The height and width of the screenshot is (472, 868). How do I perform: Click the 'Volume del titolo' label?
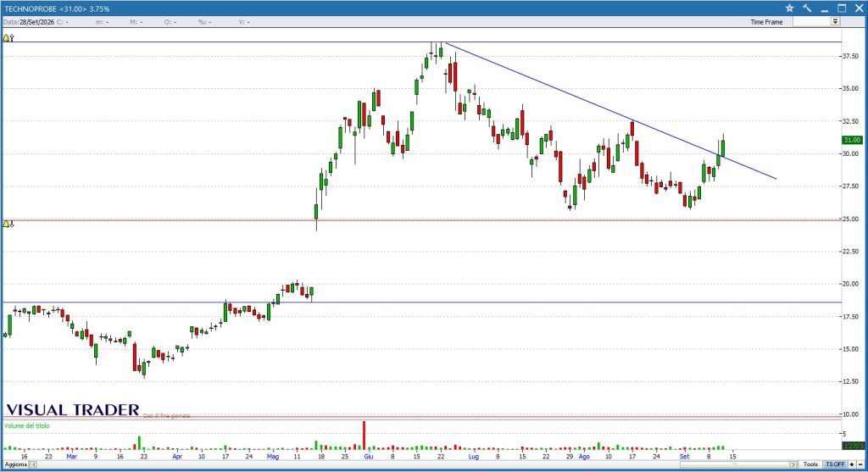26,425
